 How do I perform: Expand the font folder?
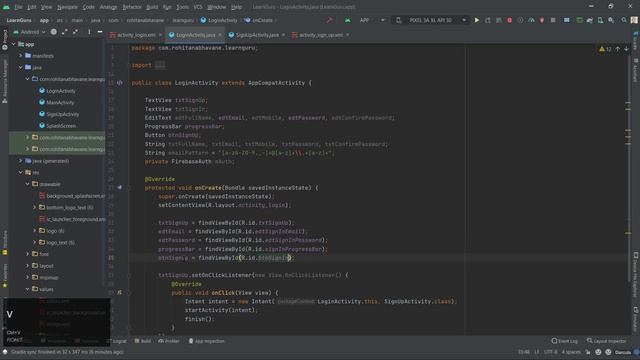tap(27, 254)
